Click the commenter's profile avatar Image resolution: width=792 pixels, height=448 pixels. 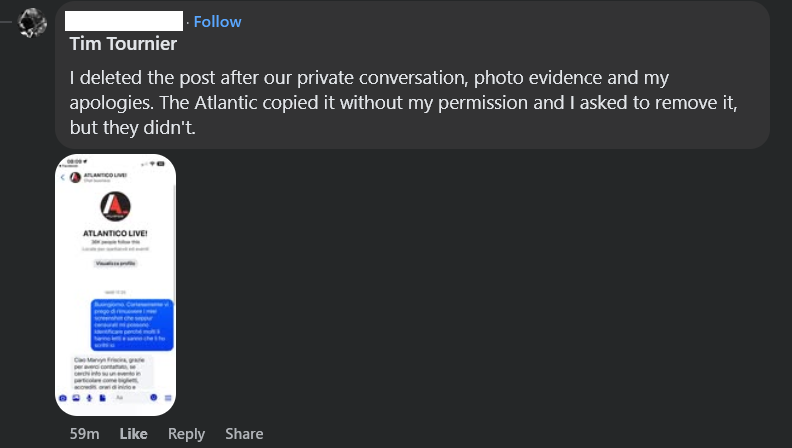tap(32, 21)
